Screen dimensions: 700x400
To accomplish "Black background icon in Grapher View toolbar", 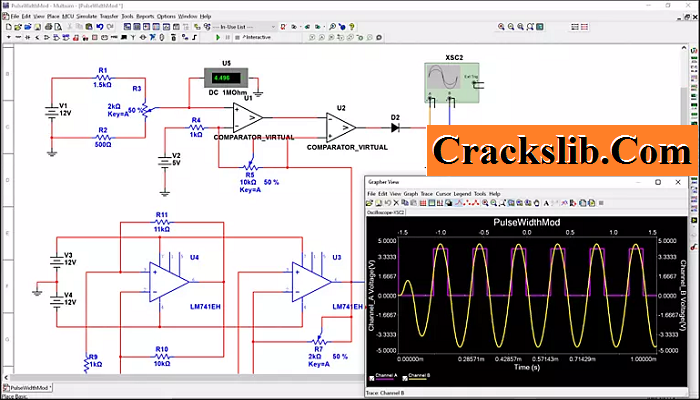I will click(x=449, y=203).
